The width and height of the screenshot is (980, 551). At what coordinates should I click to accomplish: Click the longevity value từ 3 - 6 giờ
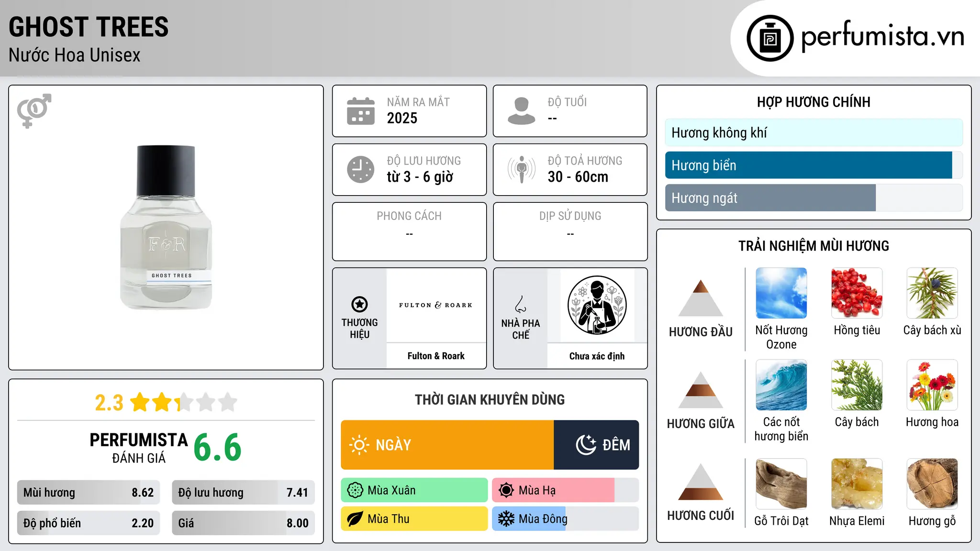pos(420,177)
